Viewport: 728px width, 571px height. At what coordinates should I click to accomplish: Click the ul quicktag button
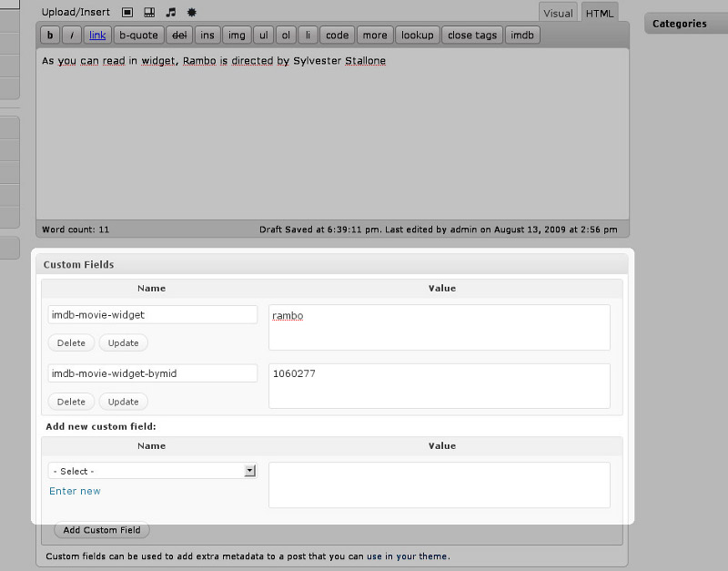click(x=264, y=36)
